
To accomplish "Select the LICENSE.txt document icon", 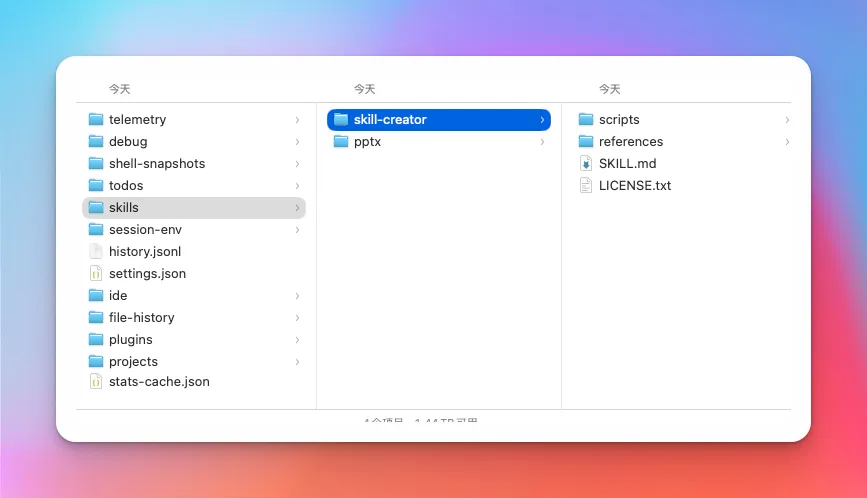I will [586, 185].
